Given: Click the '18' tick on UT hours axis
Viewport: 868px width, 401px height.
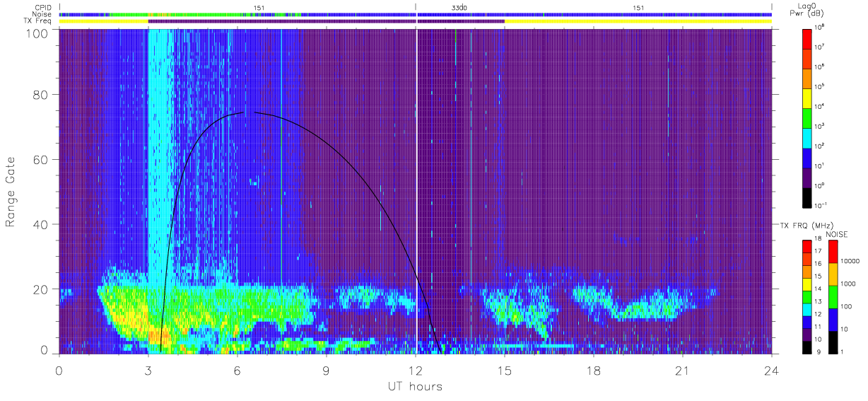Looking at the screenshot, I should [594, 370].
